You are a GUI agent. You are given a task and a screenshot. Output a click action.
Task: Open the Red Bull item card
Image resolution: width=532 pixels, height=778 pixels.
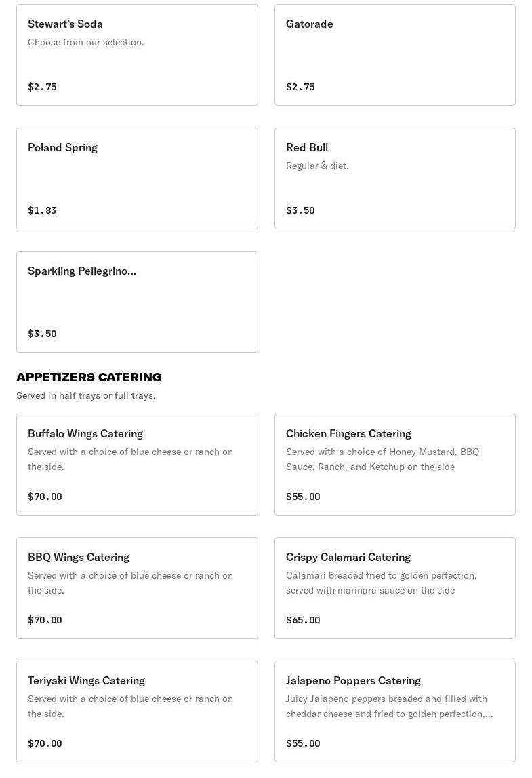(x=394, y=178)
